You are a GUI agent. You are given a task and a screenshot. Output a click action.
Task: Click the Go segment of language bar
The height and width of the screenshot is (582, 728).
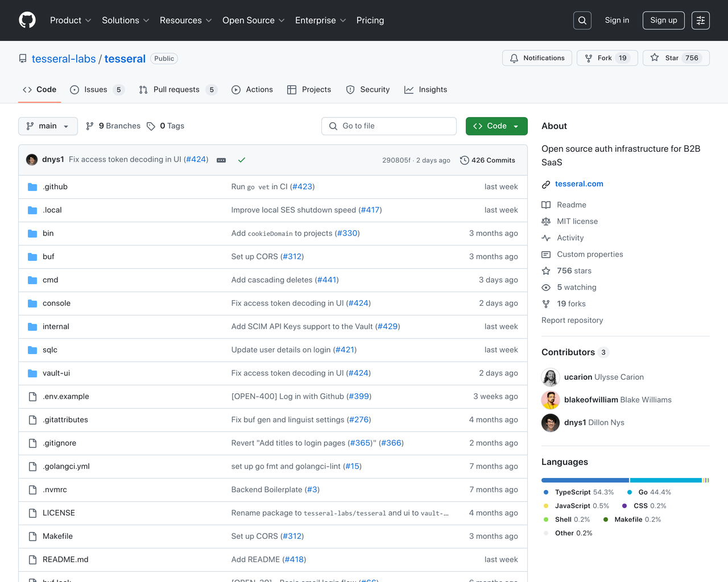(665, 480)
